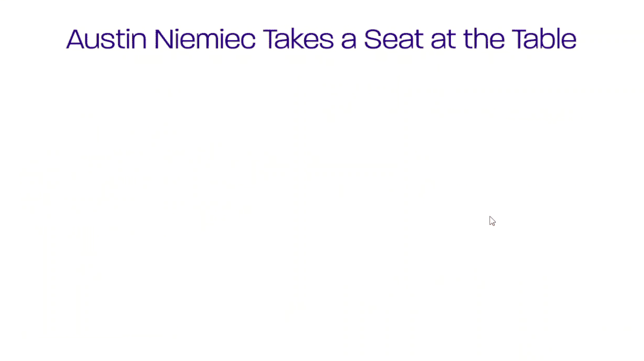Viewport: 644px width, 361px height.
Task: Click the word 'Niemiec' in the headline
Action: coord(205,39)
